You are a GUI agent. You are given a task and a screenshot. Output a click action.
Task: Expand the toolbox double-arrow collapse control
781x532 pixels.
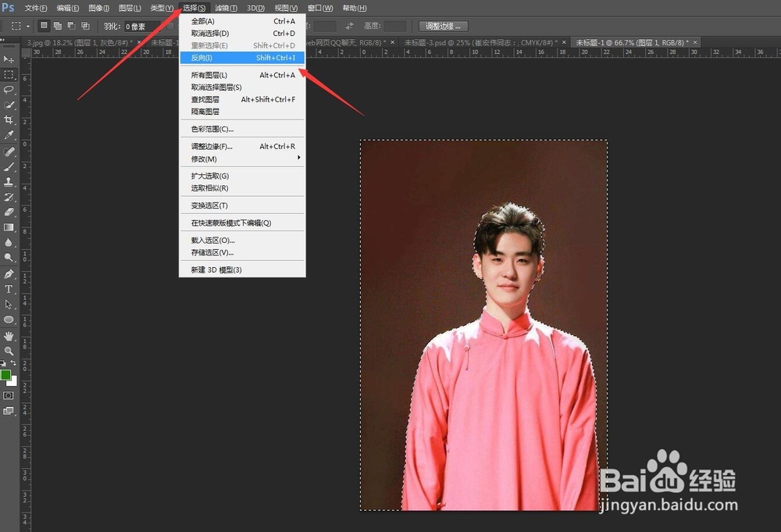[x=2, y=40]
